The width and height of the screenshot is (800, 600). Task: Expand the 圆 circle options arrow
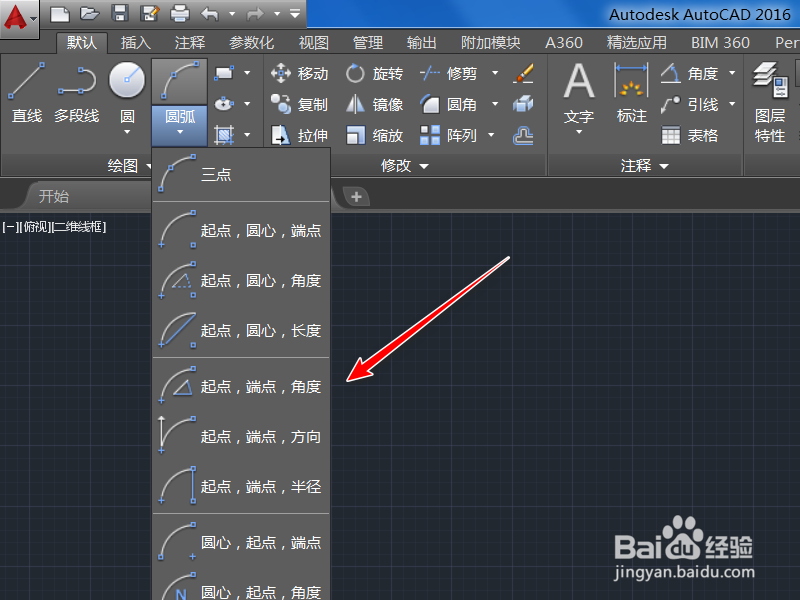click(127, 132)
